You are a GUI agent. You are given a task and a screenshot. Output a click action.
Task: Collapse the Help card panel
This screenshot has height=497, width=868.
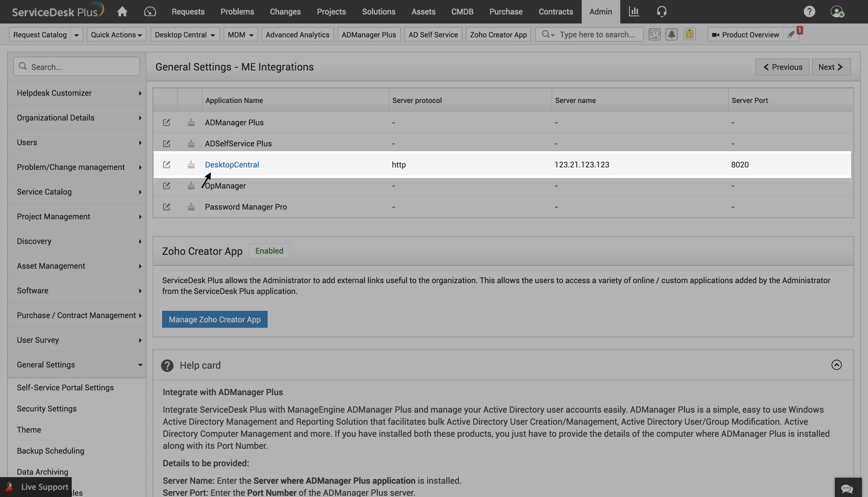(837, 365)
